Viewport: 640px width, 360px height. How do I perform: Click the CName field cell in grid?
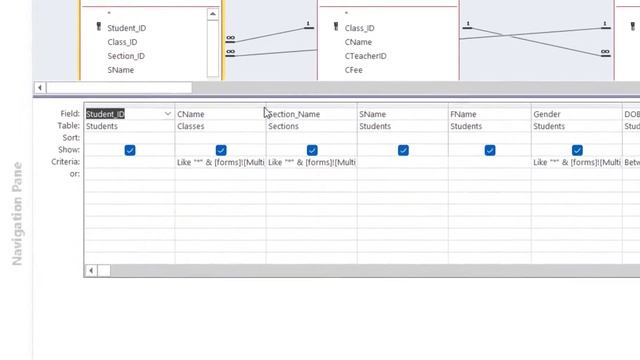tap(220, 114)
